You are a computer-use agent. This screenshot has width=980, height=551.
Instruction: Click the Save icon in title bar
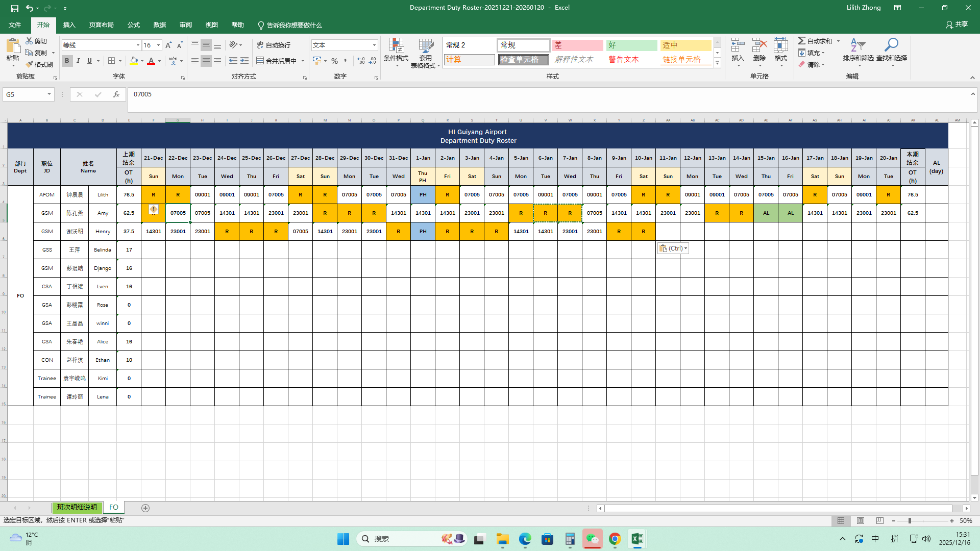[15, 8]
